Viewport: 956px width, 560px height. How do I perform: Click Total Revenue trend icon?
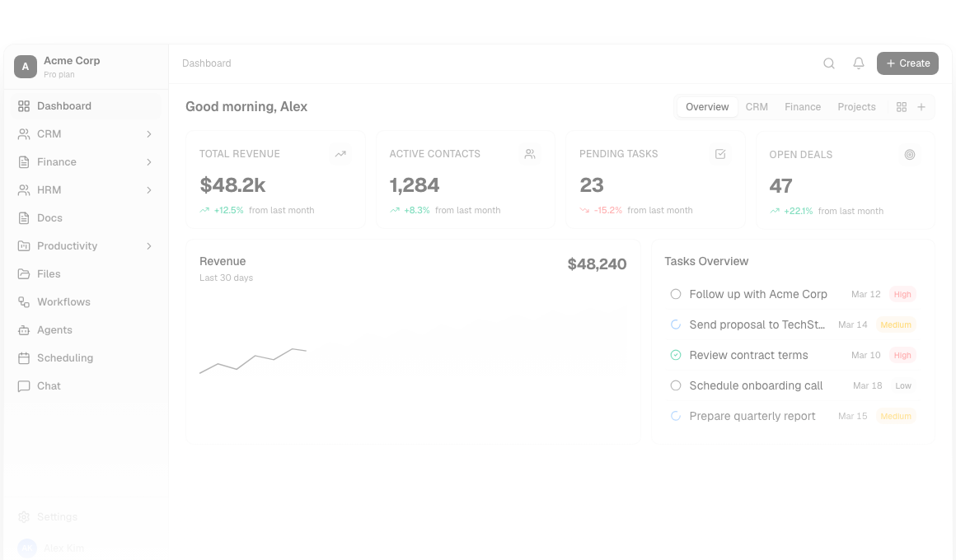coord(340,154)
